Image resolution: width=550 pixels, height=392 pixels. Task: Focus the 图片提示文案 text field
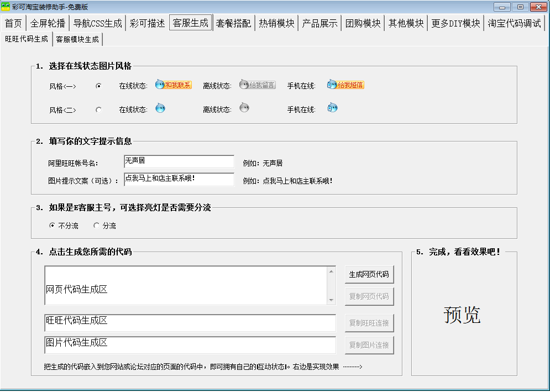coord(179,180)
